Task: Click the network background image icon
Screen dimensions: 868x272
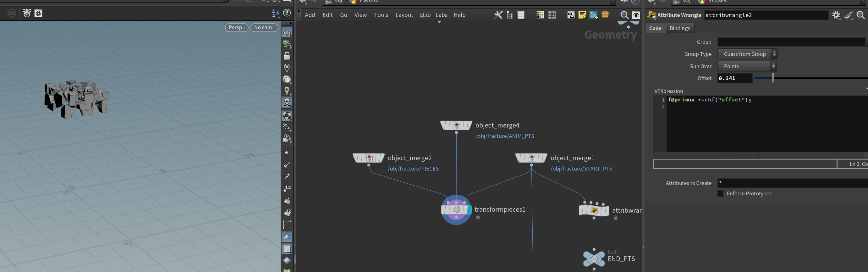Action: [x=593, y=15]
